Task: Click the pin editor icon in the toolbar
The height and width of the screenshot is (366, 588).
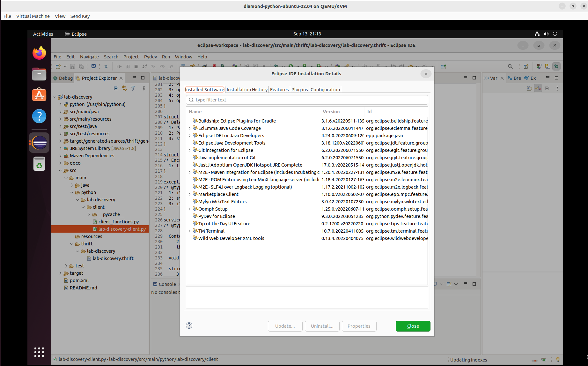Action: pyautogui.click(x=443, y=66)
